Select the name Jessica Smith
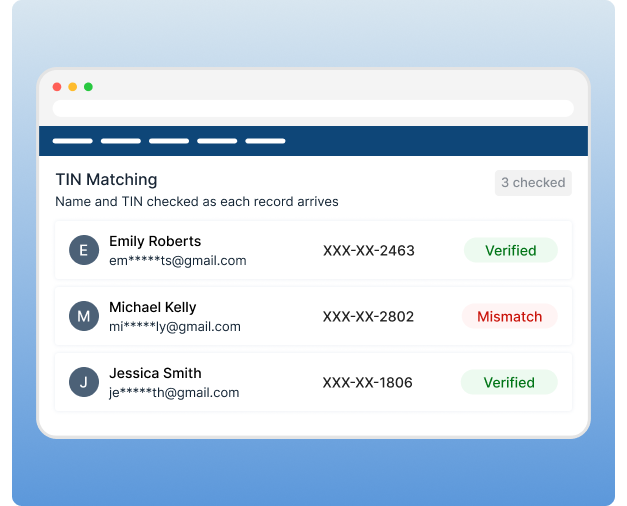This screenshot has height=506, width=627. coord(156,373)
